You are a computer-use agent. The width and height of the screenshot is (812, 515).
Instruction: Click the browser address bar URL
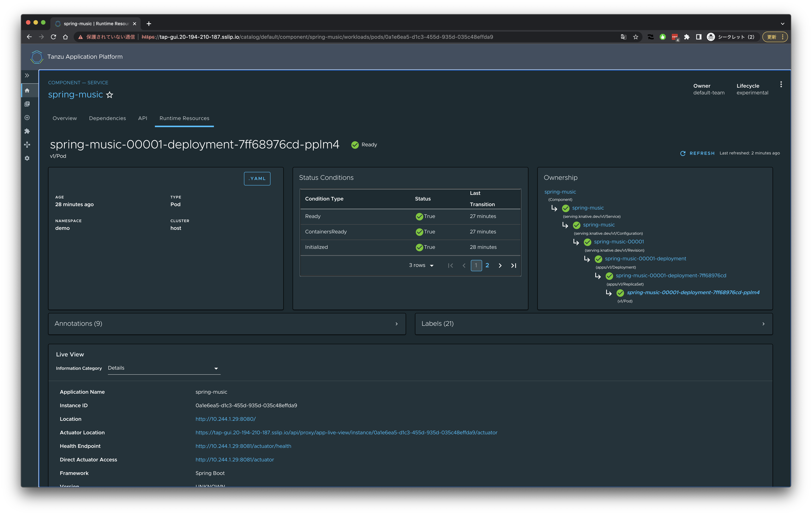317,37
